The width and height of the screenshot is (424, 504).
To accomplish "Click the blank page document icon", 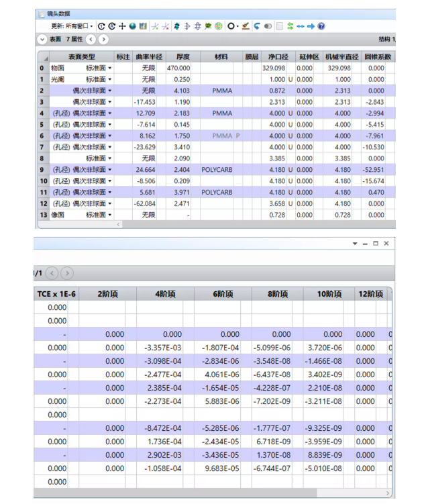I will point(280,26).
